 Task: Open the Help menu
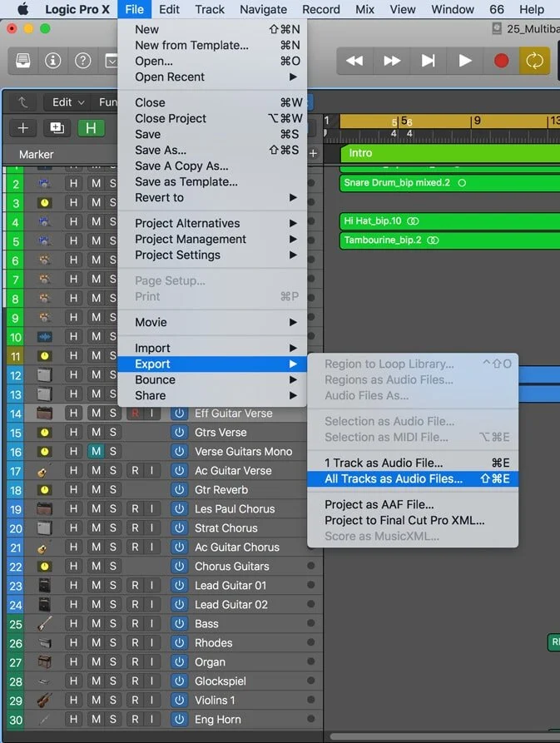pyautogui.click(x=531, y=9)
